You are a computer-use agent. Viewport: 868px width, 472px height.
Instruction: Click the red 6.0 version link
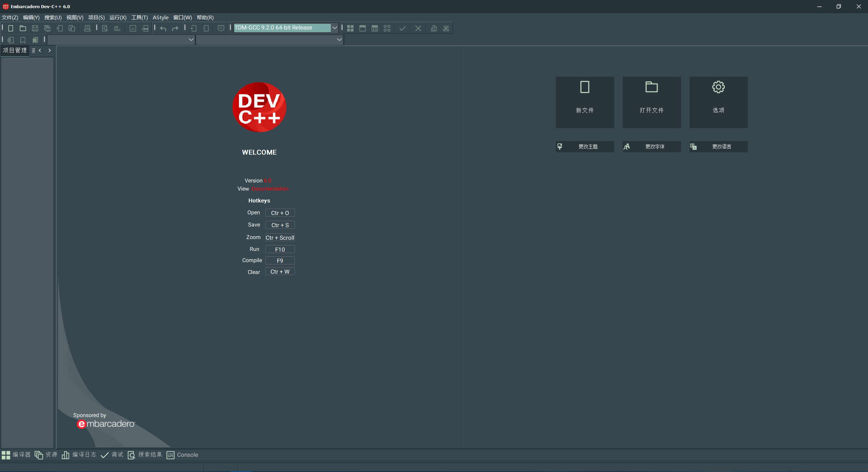[x=267, y=181]
